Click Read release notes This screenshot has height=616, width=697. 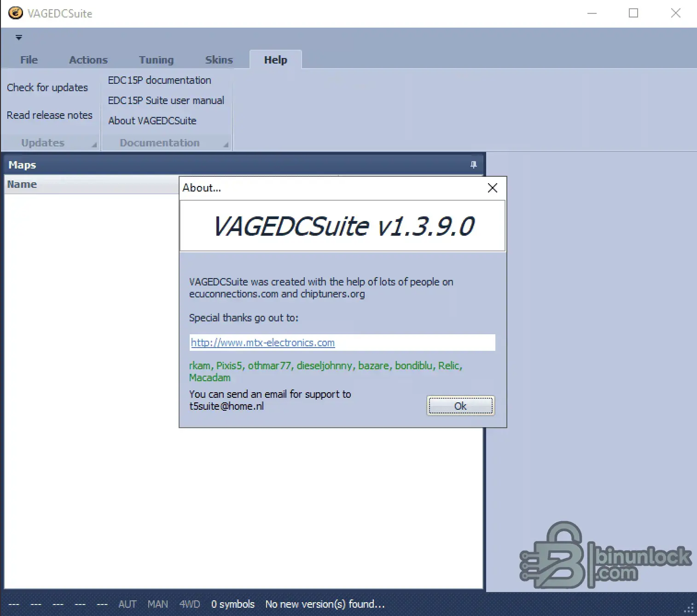[x=50, y=115]
